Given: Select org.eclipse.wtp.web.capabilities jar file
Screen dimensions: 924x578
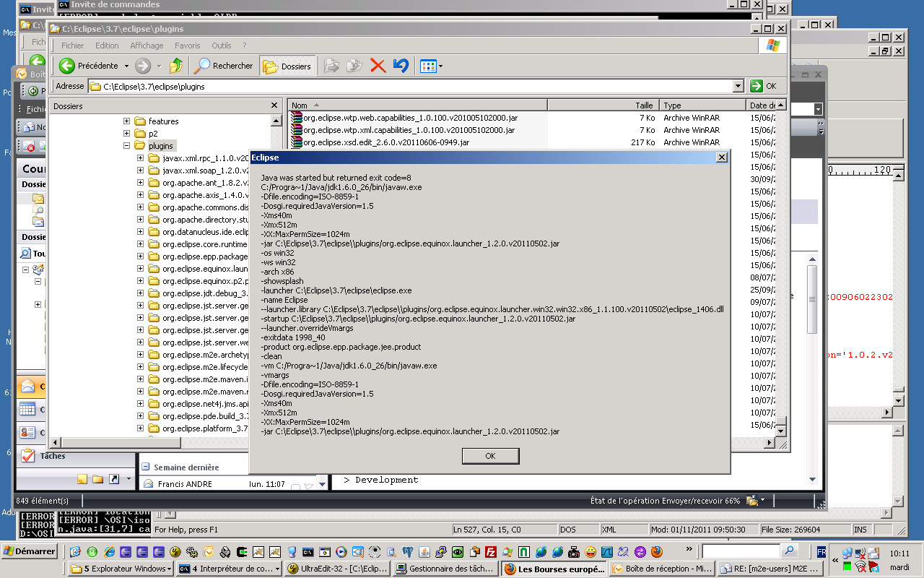Looking at the screenshot, I should [404, 118].
